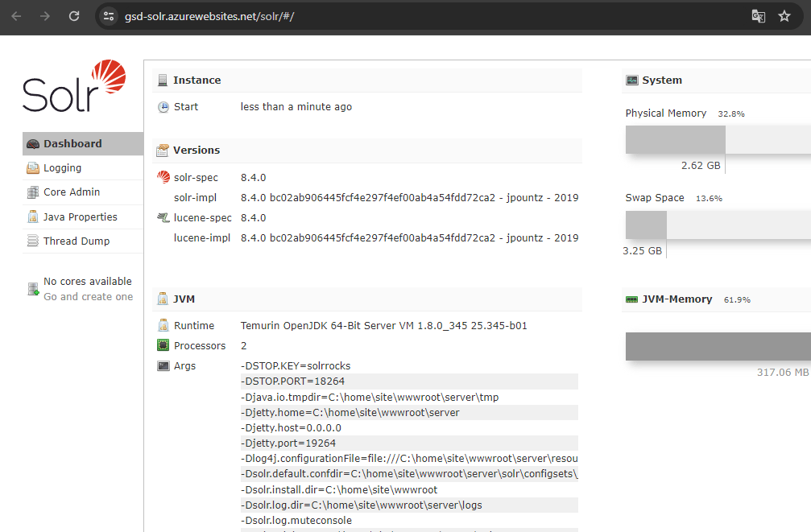Click the JVM-Memory usage bar

717,347
